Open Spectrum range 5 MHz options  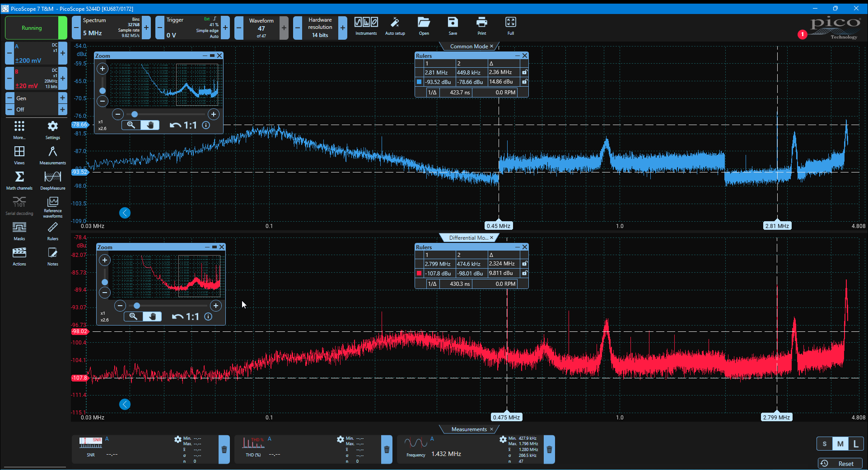pos(111,28)
